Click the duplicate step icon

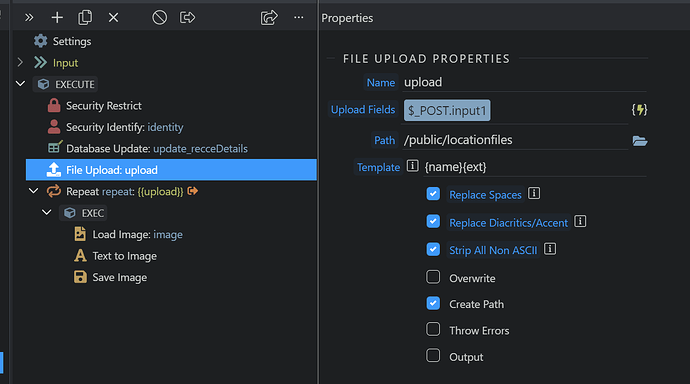tap(85, 18)
